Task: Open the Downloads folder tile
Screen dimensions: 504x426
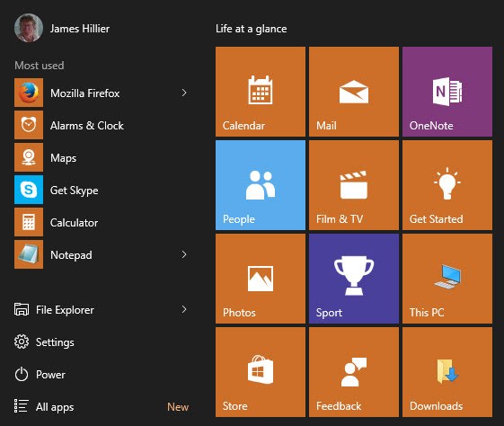Action: [447, 372]
